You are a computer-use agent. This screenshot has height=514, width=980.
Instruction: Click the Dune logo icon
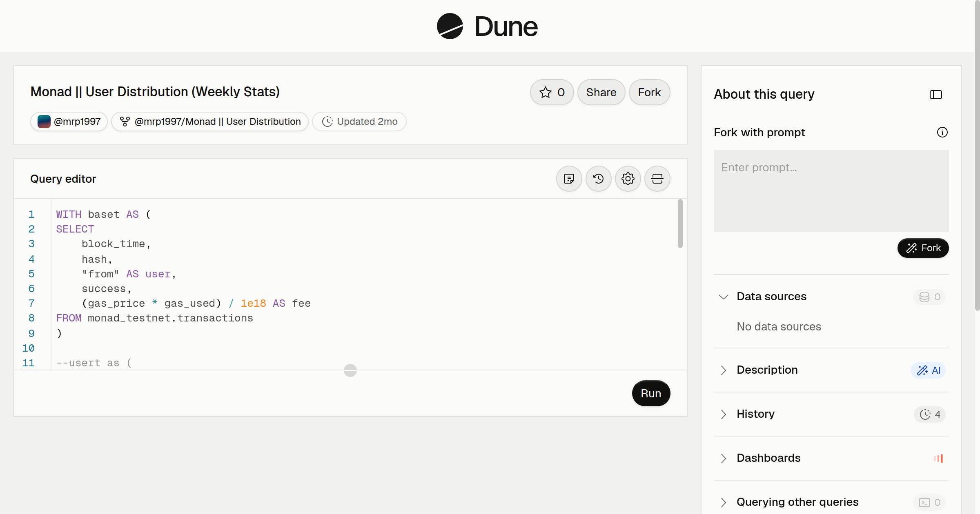[450, 26]
